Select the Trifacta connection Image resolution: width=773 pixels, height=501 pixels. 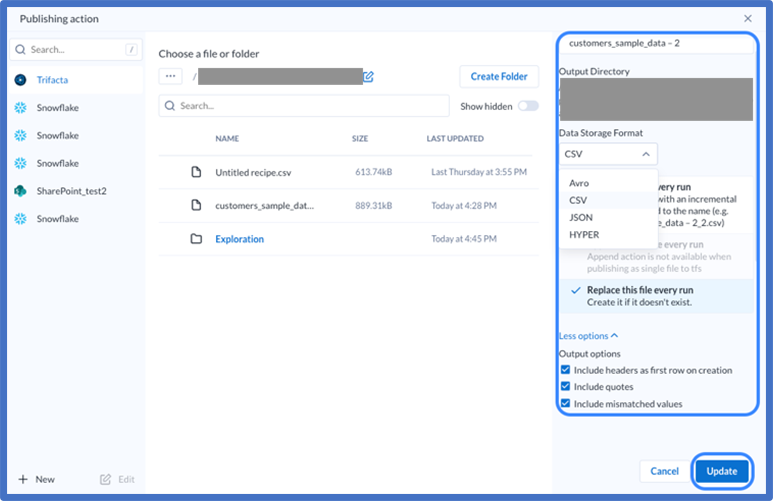click(x=76, y=80)
